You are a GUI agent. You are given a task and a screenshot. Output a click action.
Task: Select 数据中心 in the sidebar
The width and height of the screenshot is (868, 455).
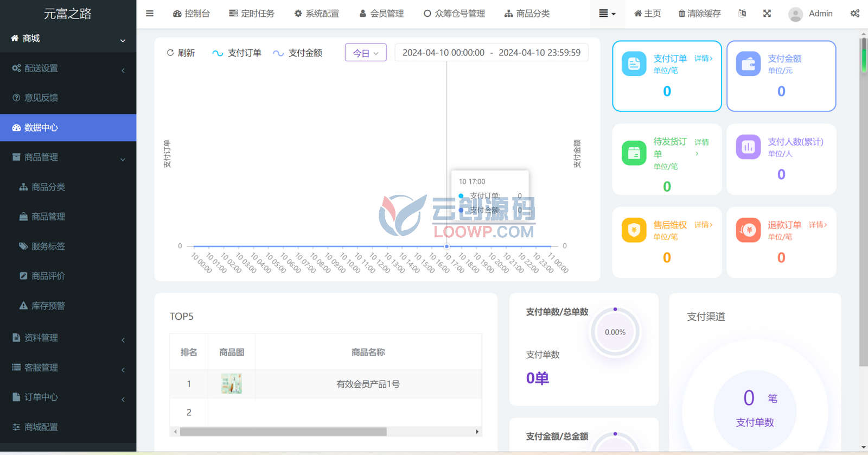click(68, 128)
